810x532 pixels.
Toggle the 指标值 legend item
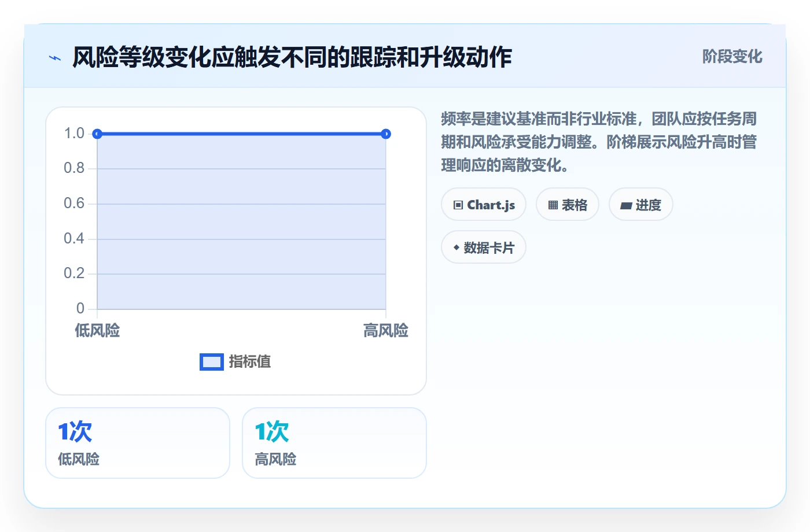[235, 362]
